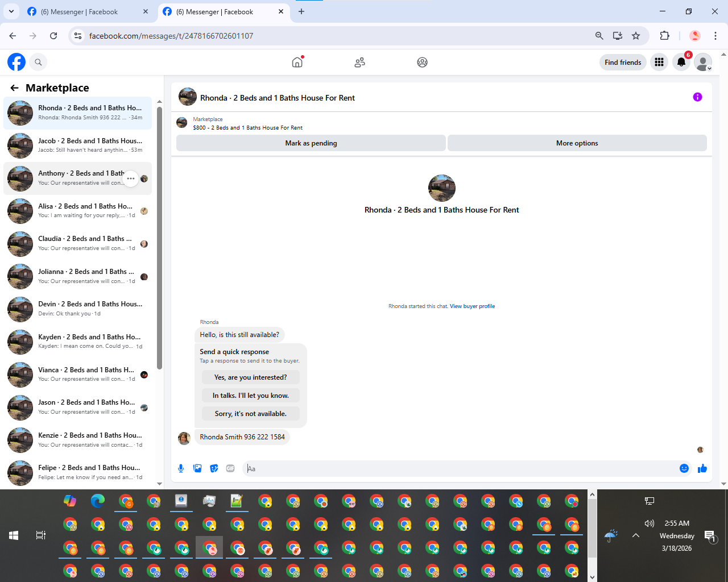Image resolution: width=728 pixels, height=582 pixels.
Task: Choose a sticker icon in composer
Action: [214, 468]
